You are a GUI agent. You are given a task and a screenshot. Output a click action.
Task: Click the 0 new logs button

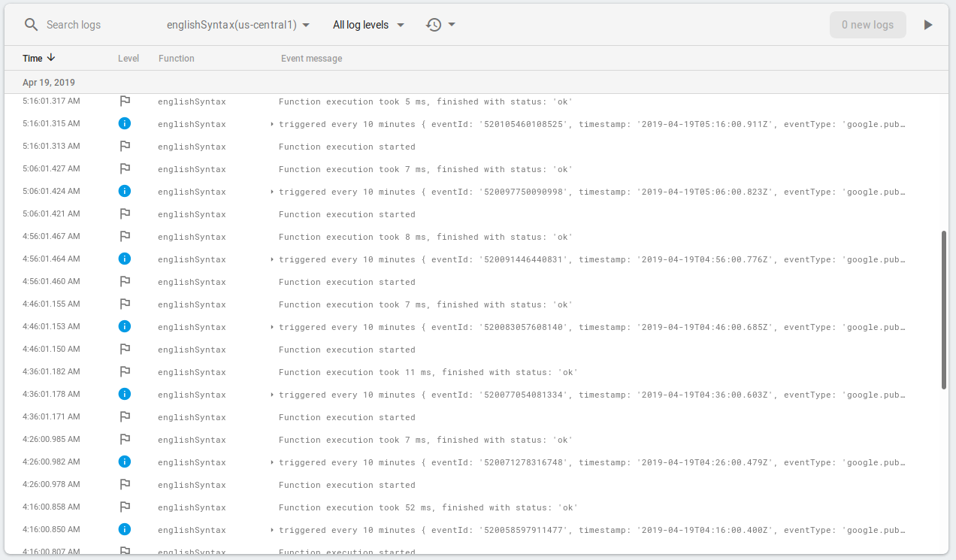[x=867, y=24]
